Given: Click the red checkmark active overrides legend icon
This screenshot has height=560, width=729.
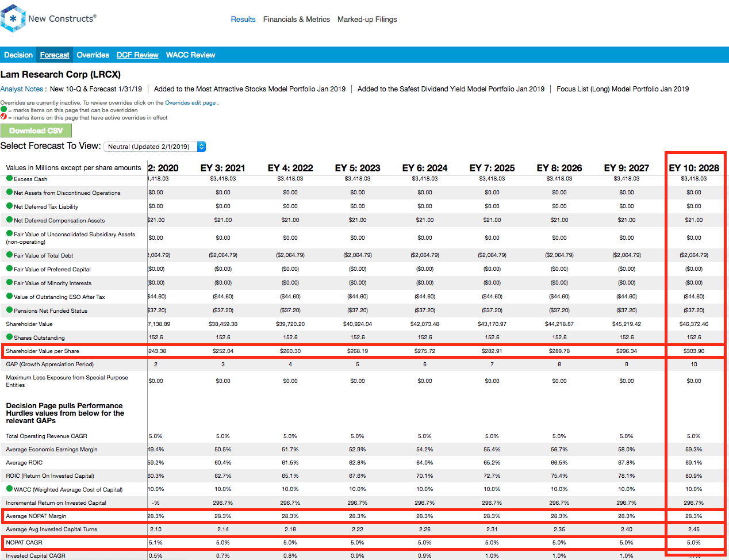Looking at the screenshot, I should pos(3,117).
